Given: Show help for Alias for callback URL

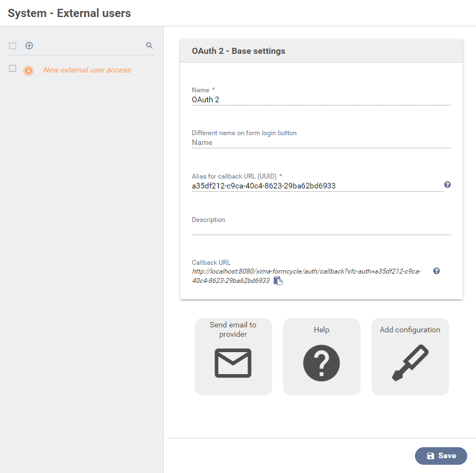Looking at the screenshot, I should pyautogui.click(x=447, y=185).
